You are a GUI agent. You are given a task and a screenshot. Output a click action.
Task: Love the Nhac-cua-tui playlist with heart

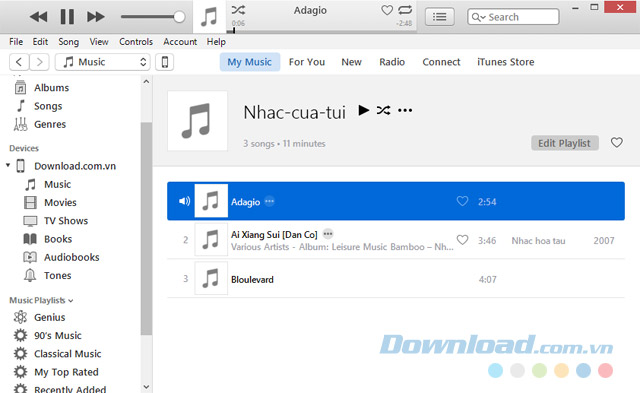pyautogui.click(x=617, y=142)
